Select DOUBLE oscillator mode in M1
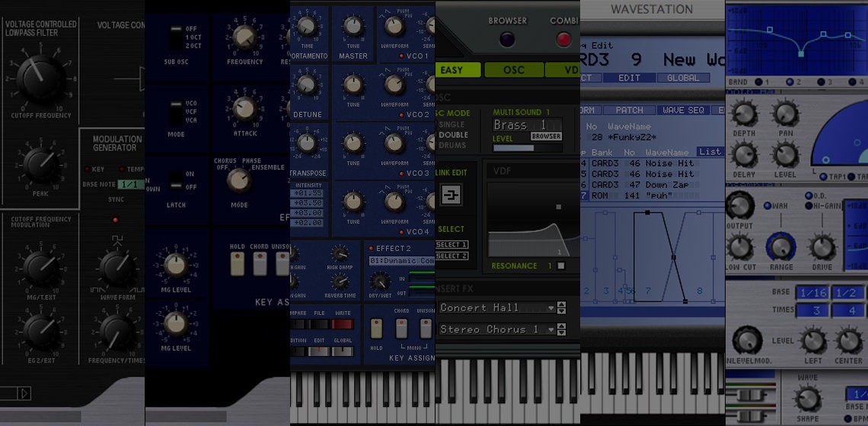The width and height of the screenshot is (868, 426). 453,135
